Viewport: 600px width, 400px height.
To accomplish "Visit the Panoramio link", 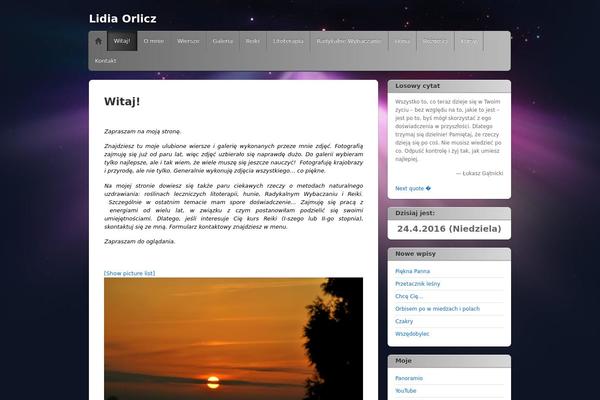I will (x=409, y=378).
